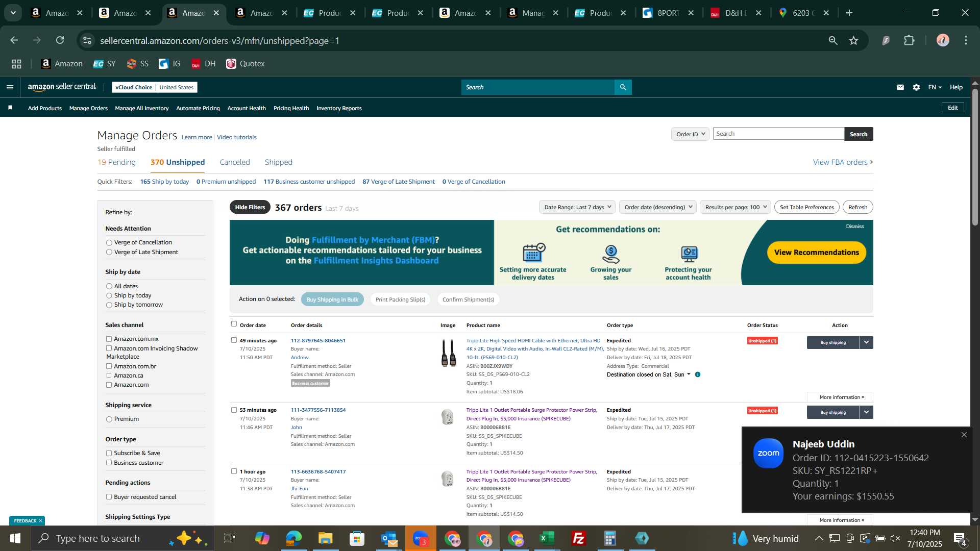
Task: Open the HDMI cable product thumbnail
Action: pyautogui.click(x=449, y=353)
